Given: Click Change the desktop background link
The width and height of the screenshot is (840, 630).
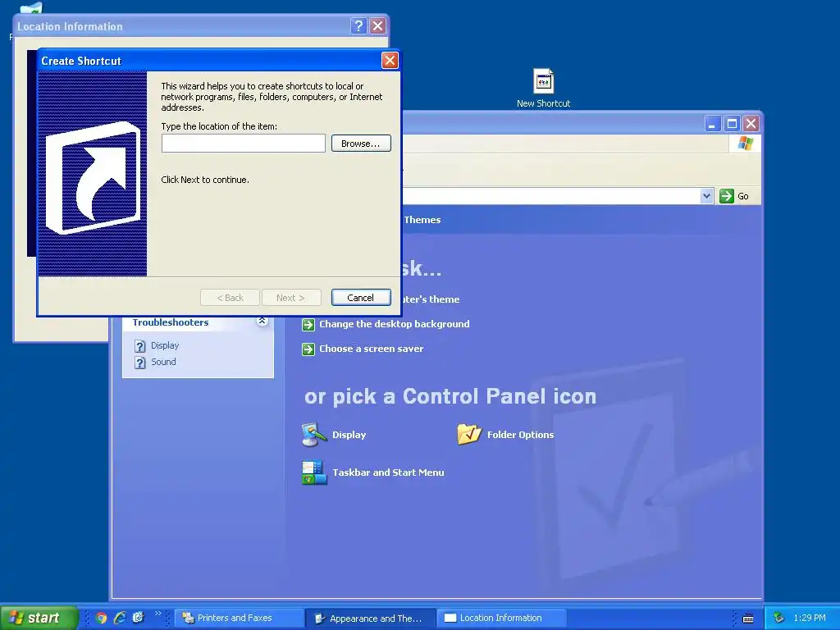Looking at the screenshot, I should coord(395,324).
